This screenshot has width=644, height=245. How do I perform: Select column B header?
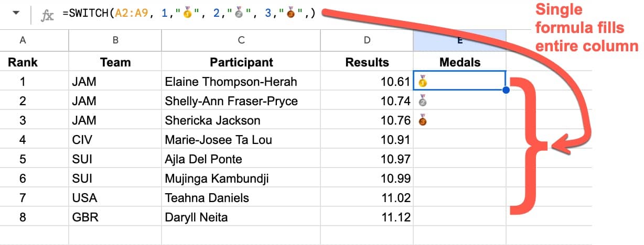[x=115, y=40]
